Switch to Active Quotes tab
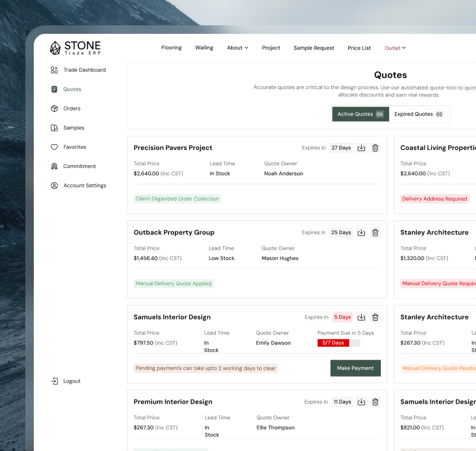 [360, 114]
